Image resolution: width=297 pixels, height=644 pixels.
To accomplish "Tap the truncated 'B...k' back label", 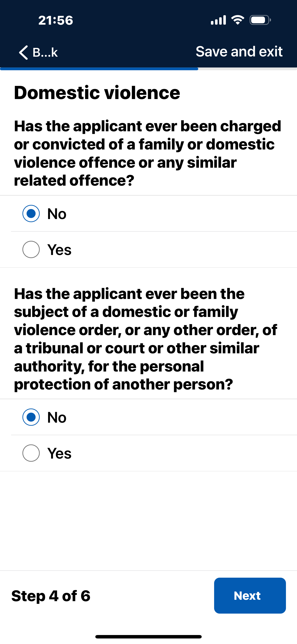I will (45, 53).
